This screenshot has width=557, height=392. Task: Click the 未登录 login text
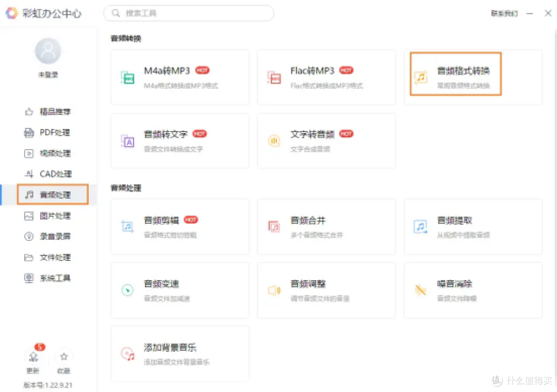pyautogui.click(x=48, y=75)
